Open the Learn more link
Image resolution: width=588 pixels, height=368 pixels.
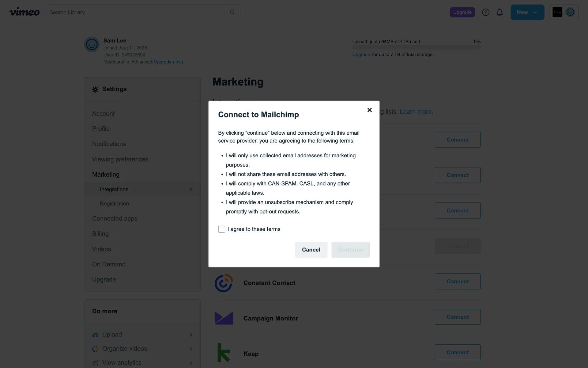[x=416, y=112]
